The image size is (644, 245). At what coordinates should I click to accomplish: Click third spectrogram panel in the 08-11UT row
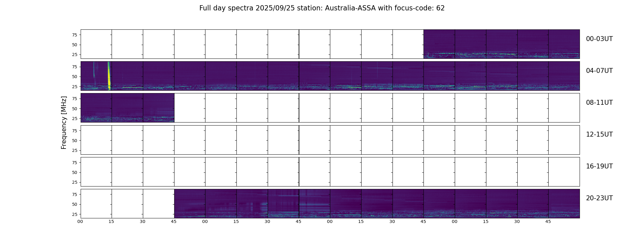(x=159, y=108)
